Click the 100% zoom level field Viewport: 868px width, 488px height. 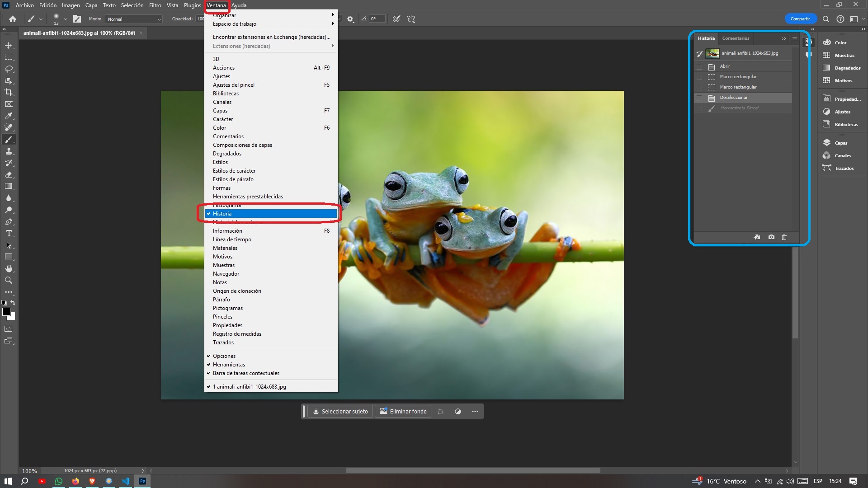point(29,471)
